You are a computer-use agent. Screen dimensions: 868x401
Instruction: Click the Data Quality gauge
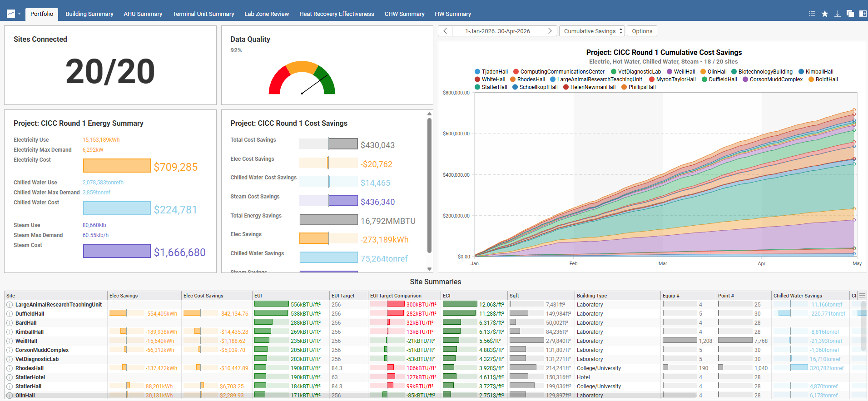click(x=302, y=78)
